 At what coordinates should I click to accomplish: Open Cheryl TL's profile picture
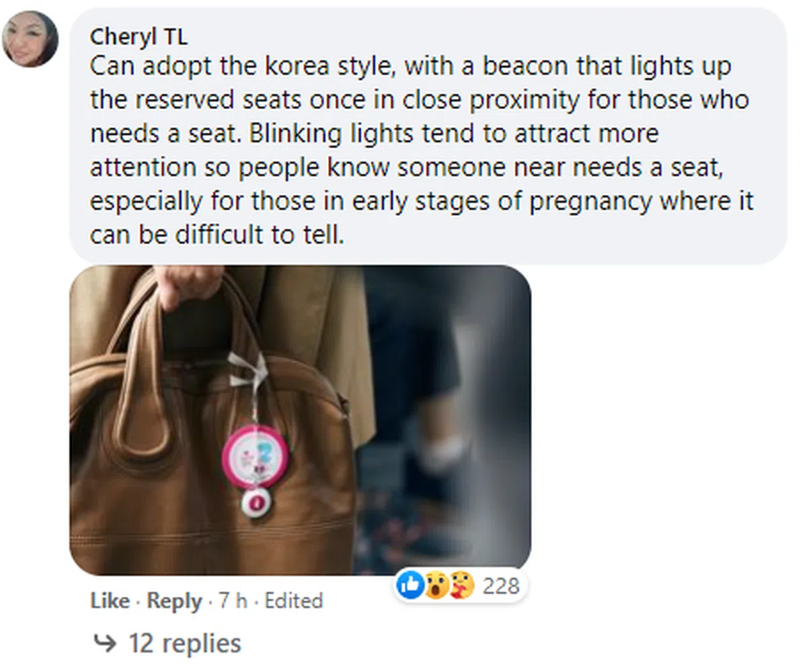30,38
